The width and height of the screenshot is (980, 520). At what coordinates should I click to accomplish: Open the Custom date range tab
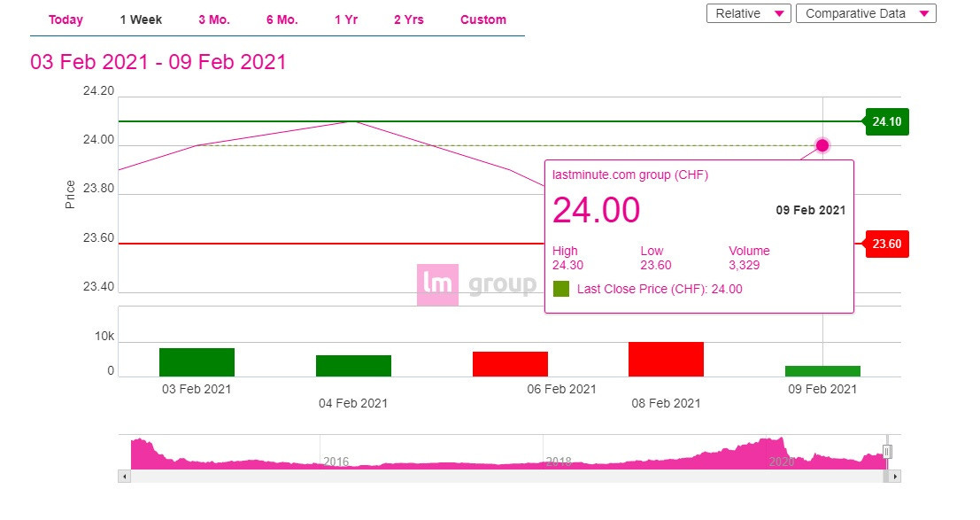[x=483, y=20]
